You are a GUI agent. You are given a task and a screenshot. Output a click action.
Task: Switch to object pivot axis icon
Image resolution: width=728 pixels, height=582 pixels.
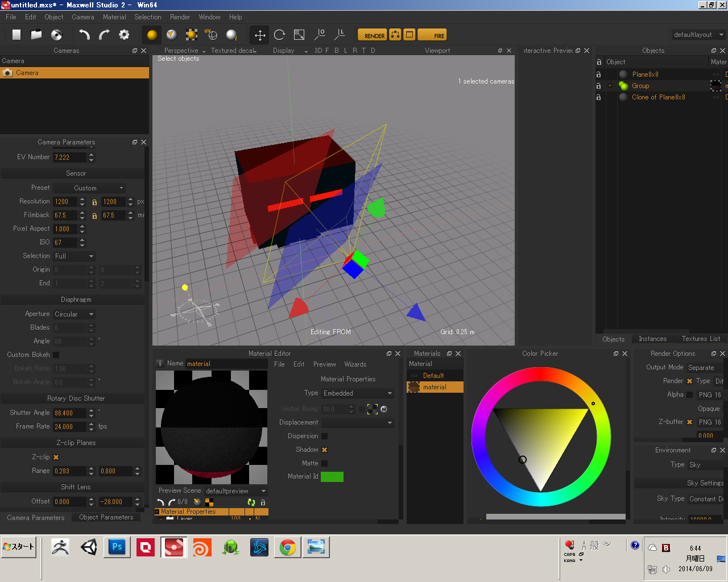320,35
